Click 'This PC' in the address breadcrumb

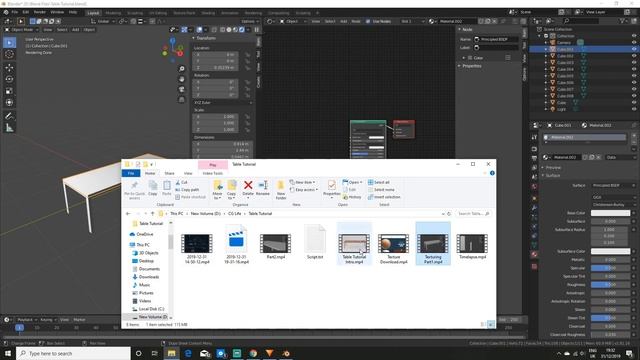(176, 213)
